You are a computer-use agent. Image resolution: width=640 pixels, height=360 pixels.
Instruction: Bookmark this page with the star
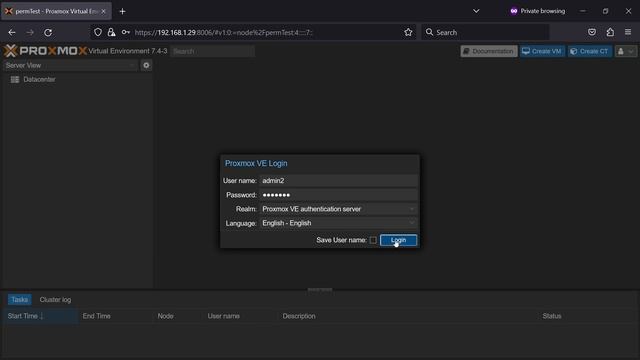[x=408, y=32]
